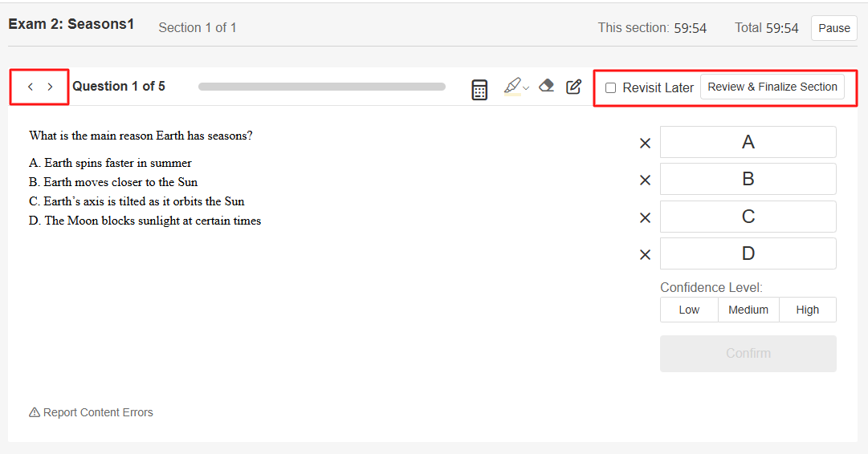Open the calculator tool
The height and width of the screenshot is (454, 868).
click(x=479, y=90)
